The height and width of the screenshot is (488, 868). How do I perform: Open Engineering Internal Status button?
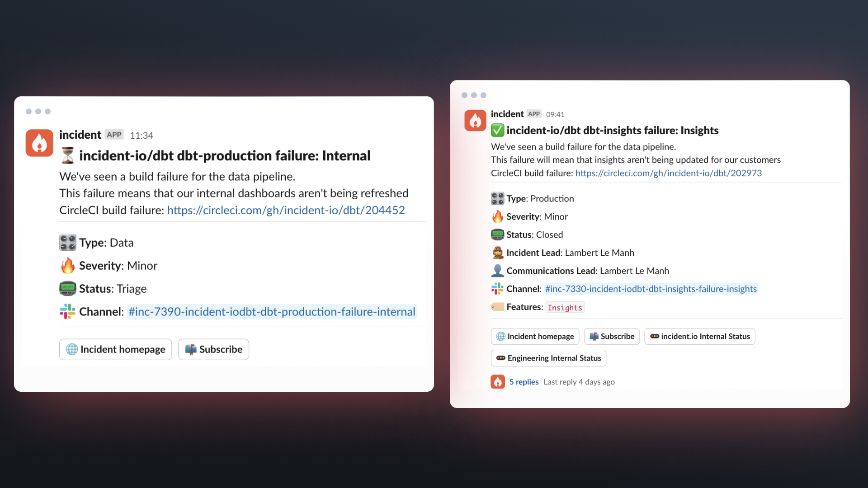[548, 358]
